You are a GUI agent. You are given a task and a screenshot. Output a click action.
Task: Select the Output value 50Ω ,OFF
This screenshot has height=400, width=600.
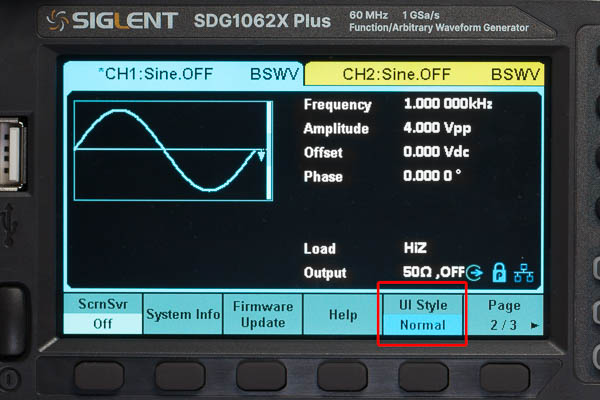(x=434, y=272)
